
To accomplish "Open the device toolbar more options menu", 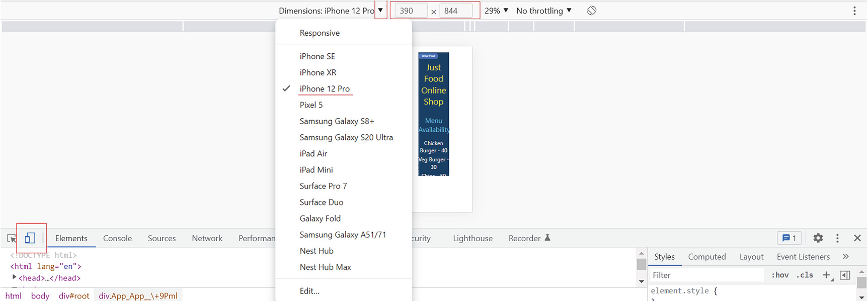I will [x=854, y=11].
